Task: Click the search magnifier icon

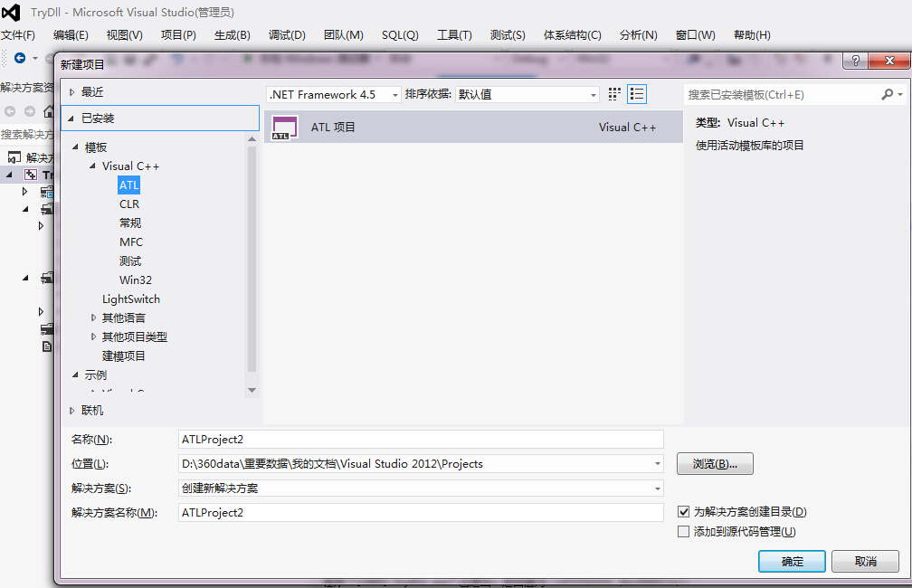Action: [x=887, y=94]
